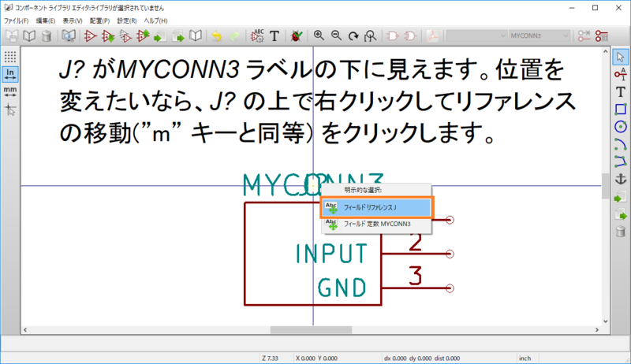Create new component from current one

125,36
